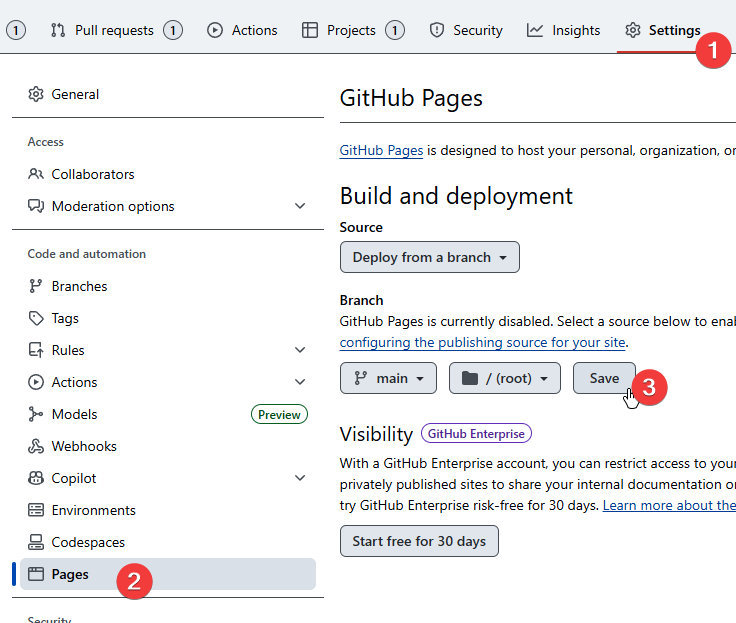Open the Pull requests tab

click(114, 30)
